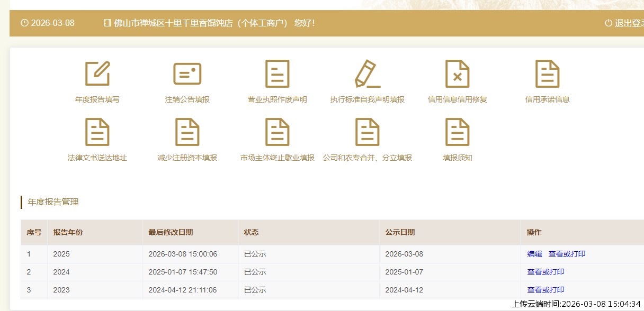644x311 pixels.
Task: Click the 注销公告填报 icon
Action: pos(187,74)
